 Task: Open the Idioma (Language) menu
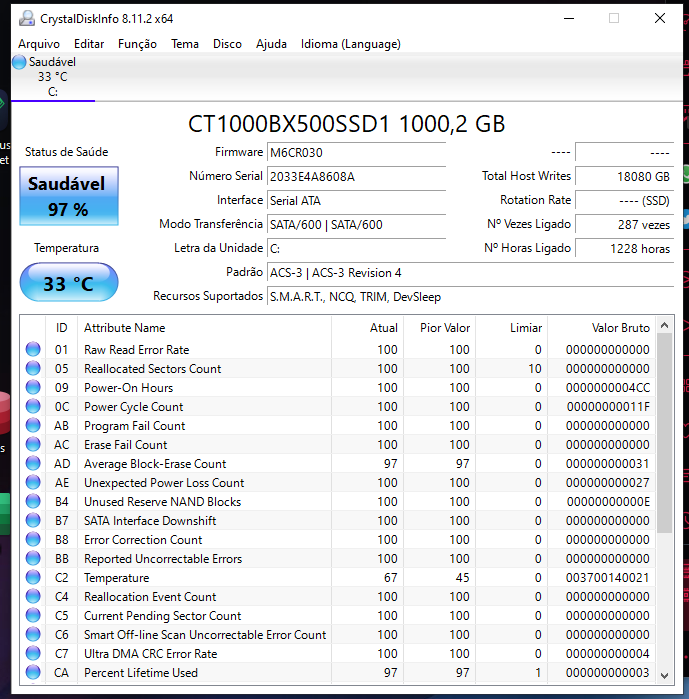pyautogui.click(x=351, y=44)
